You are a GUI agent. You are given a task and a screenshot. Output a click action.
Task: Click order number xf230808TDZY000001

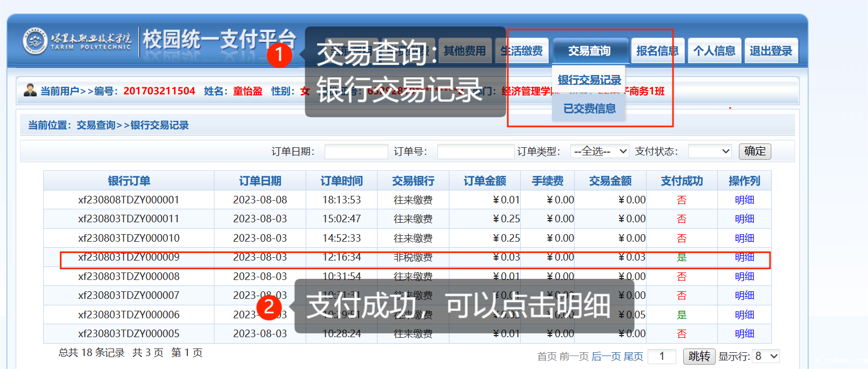click(x=129, y=200)
